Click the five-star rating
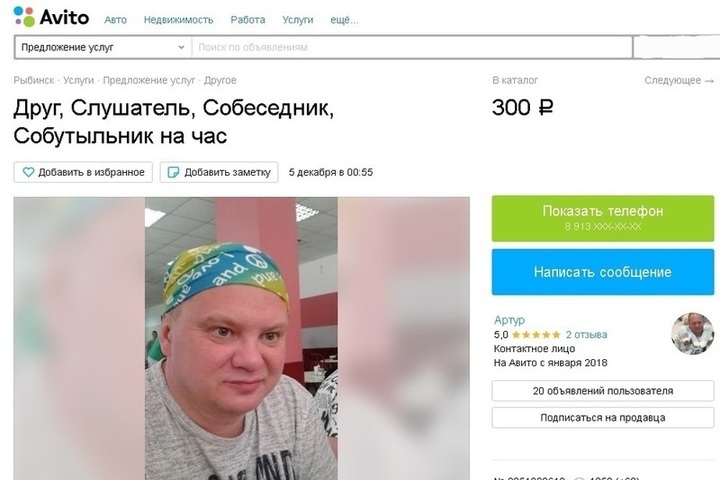 536,335
